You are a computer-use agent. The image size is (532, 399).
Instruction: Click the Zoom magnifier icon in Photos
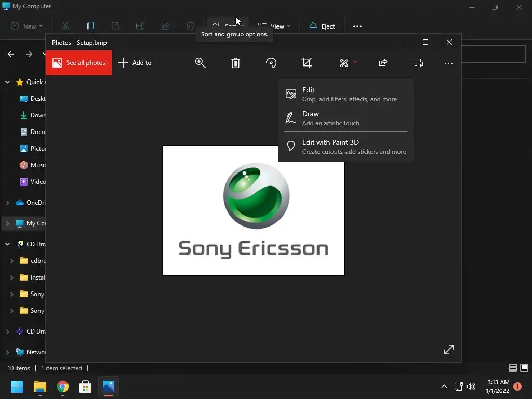(x=200, y=63)
